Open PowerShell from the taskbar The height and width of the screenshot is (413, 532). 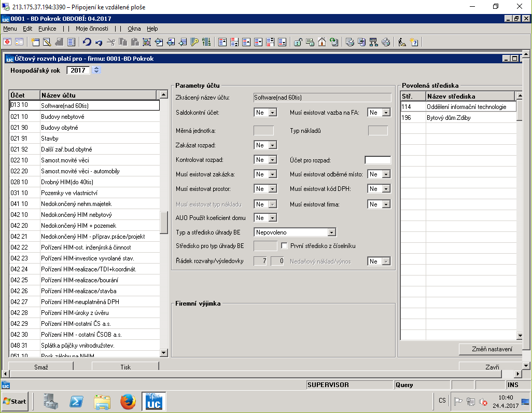point(76,402)
